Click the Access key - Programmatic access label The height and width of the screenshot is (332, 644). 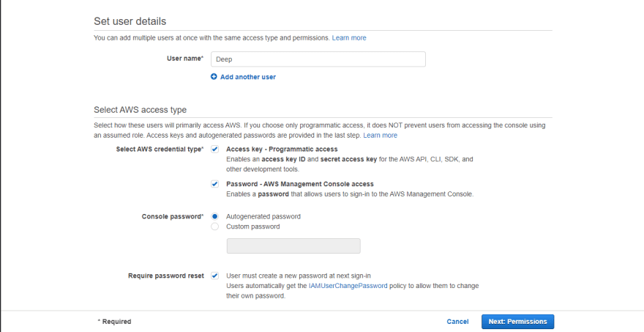(282, 150)
